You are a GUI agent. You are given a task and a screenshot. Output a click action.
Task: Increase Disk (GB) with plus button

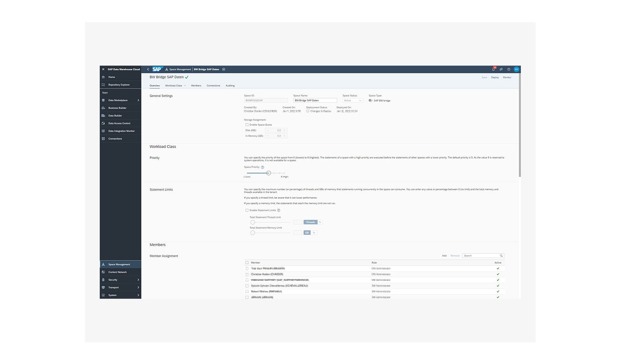pos(284,130)
